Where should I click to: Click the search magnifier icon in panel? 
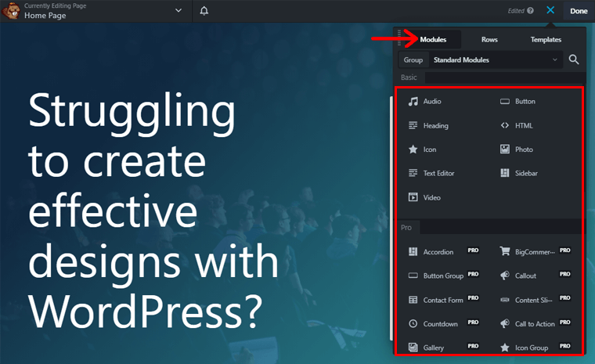pos(574,59)
